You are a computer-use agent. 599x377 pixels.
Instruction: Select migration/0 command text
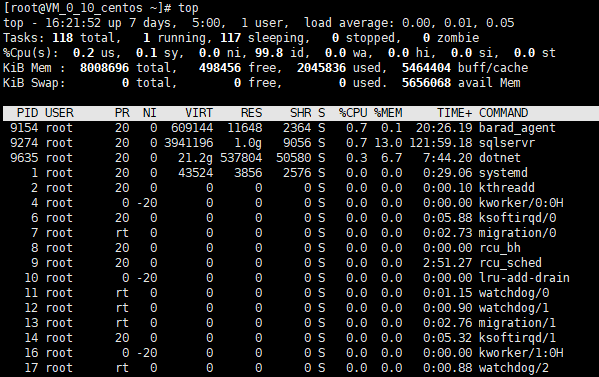pyautogui.click(x=517, y=233)
